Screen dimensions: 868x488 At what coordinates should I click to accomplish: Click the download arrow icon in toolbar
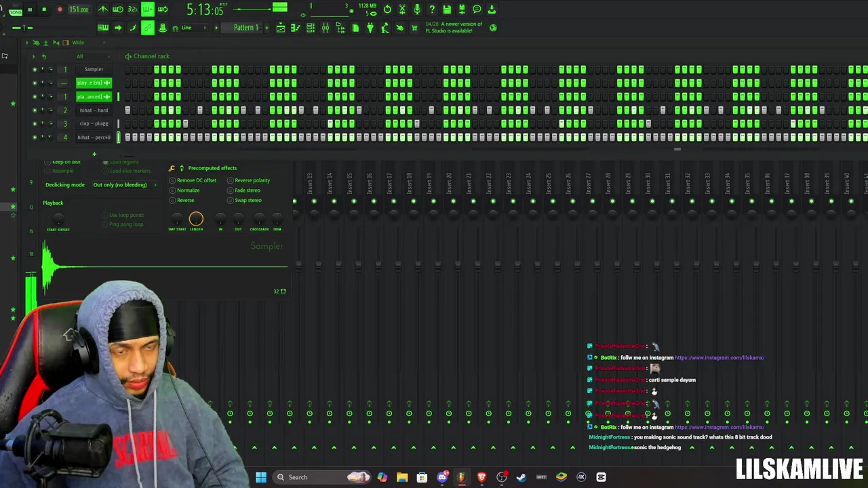click(492, 9)
